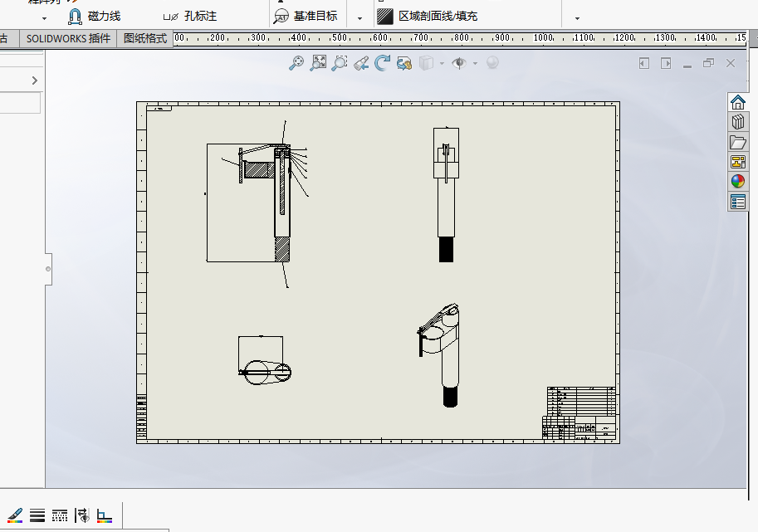Open the 3D Drawing View icon
758x532 pixels.
tap(403, 63)
